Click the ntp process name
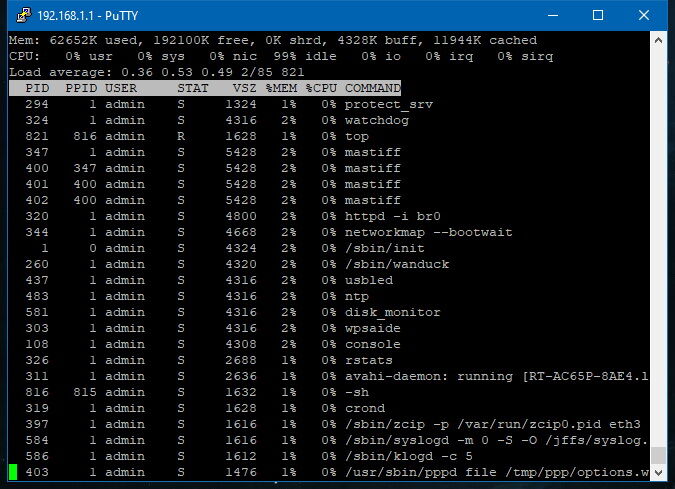Image resolution: width=675 pixels, height=489 pixels. (x=357, y=297)
